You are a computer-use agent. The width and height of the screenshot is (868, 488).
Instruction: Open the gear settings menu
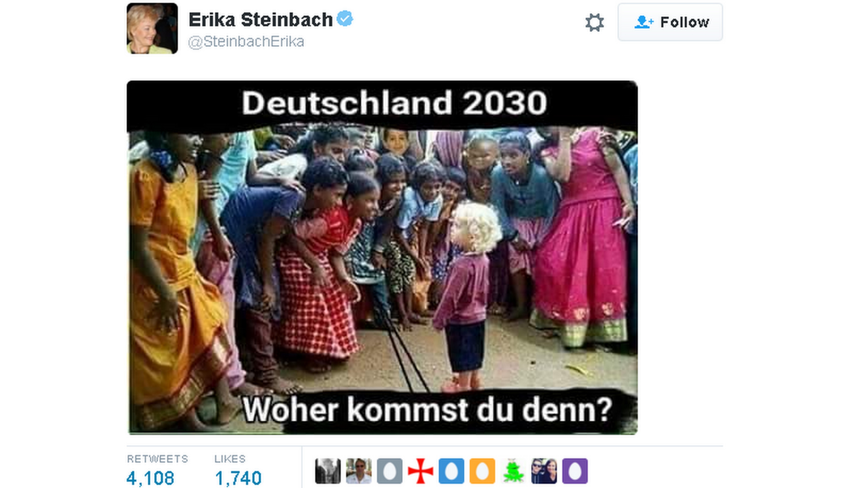click(x=594, y=23)
